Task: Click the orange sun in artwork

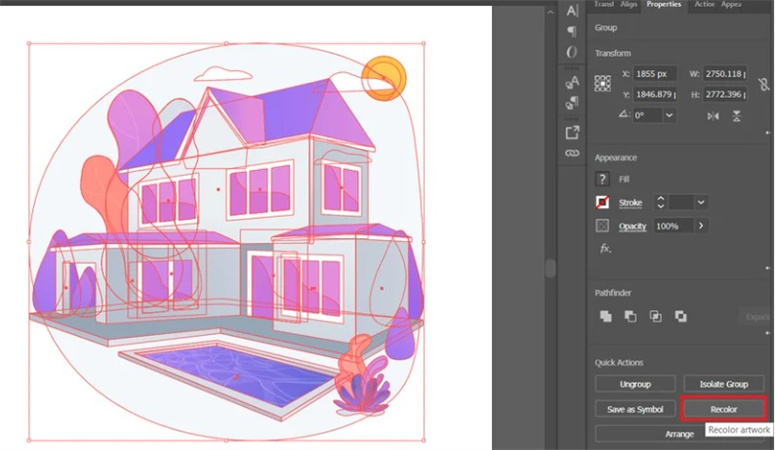Action: coord(384,78)
